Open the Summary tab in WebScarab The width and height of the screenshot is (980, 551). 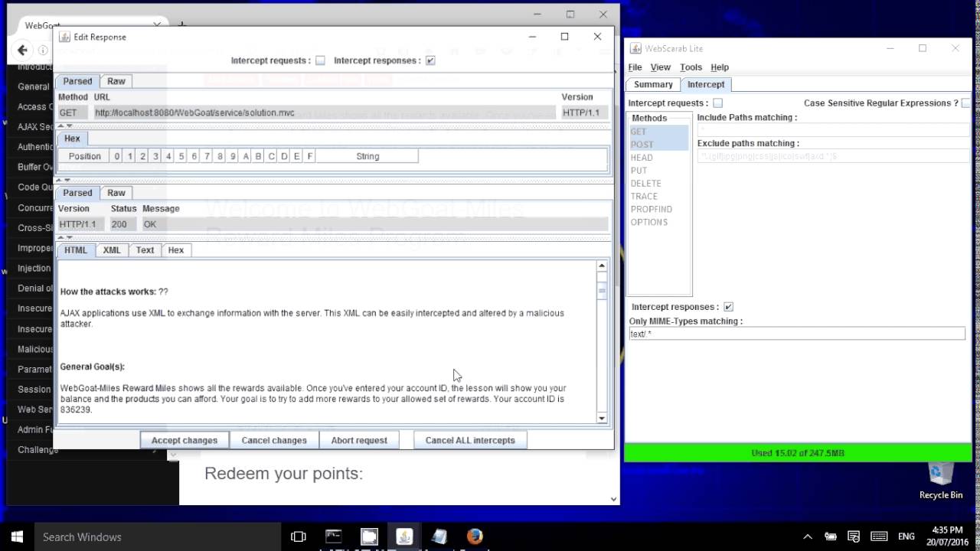(x=653, y=84)
